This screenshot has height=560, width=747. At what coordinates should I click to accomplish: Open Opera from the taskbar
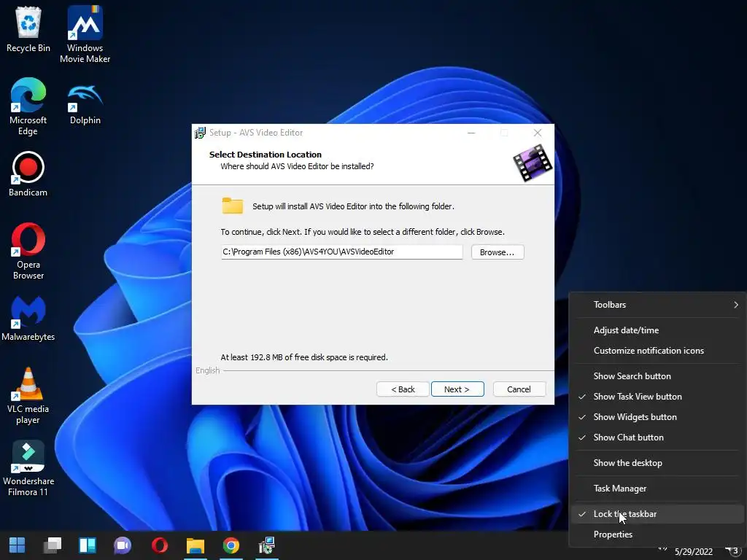tap(159, 545)
